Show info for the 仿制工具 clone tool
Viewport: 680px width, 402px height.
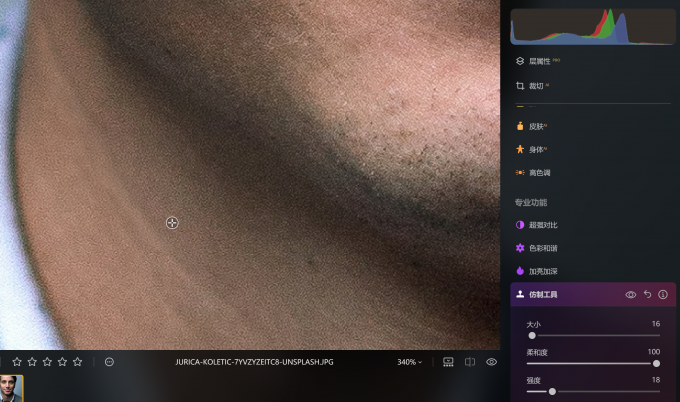(x=663, y=294)
